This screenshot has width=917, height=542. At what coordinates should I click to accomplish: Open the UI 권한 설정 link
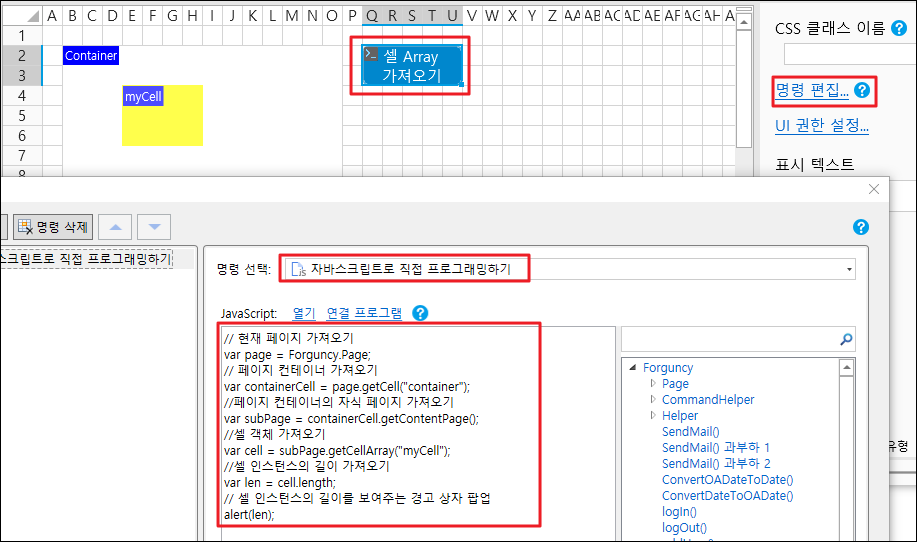point(822,126)
